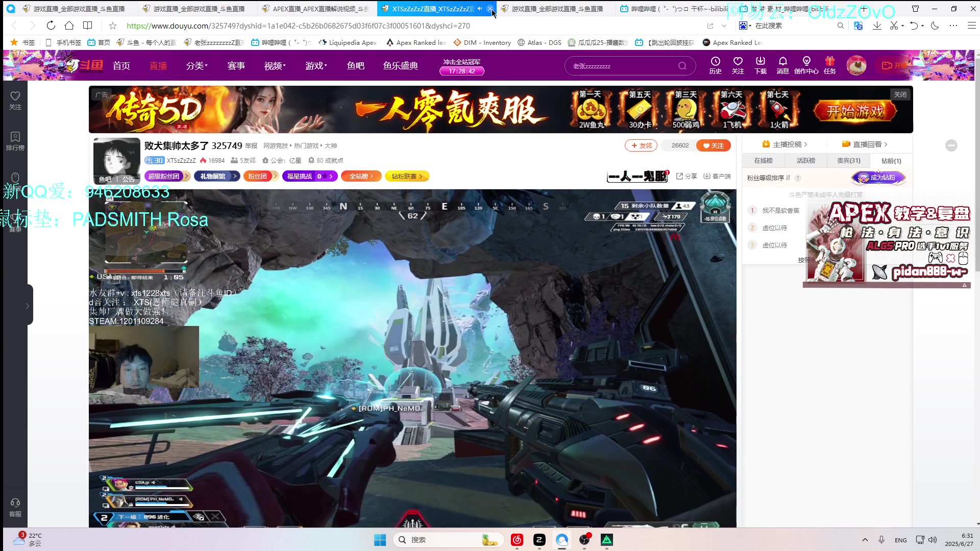
Task: Toggle fan level sort 粉丝等级排序
Action: pyautogui.click(x=769, y=178)
